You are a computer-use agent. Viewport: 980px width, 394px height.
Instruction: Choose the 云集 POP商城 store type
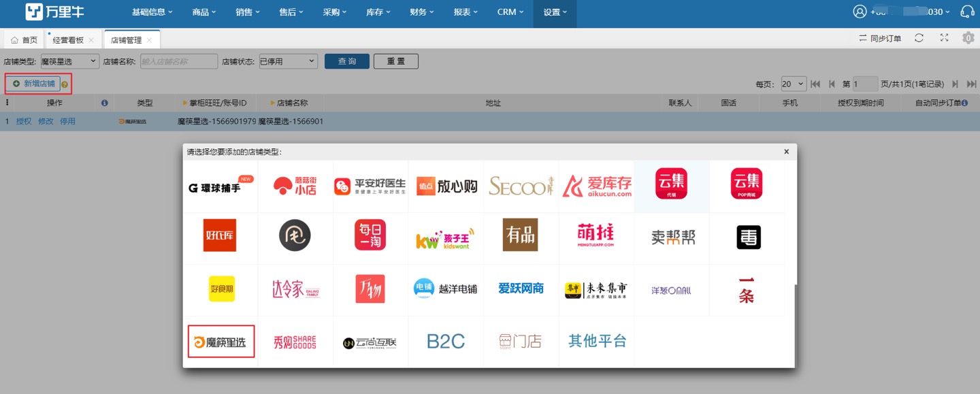click(747, 184)
